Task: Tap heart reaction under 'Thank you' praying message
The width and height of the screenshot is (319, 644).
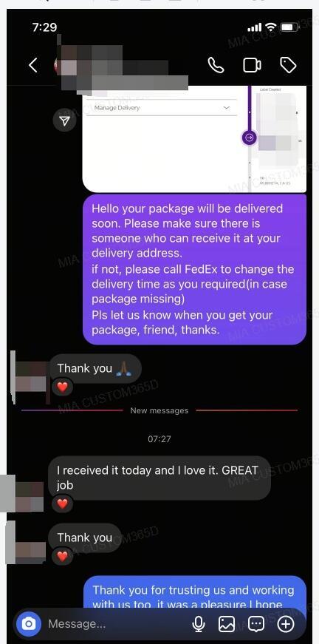Action: coord(62,387)
